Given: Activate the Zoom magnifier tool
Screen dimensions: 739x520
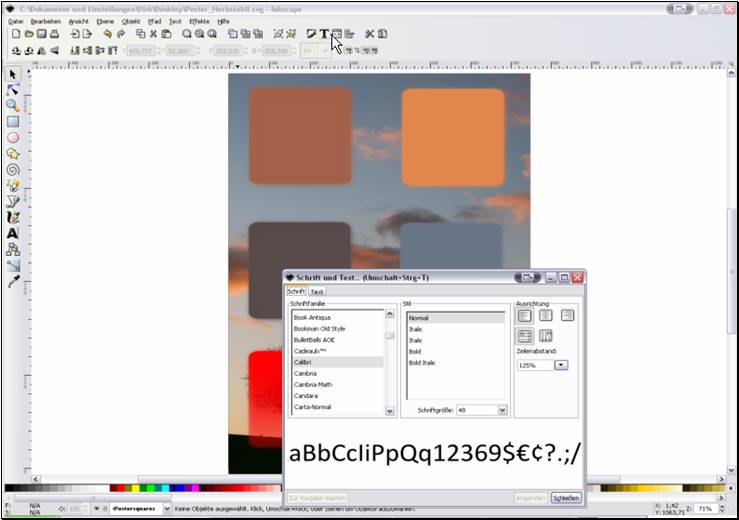Looking at the screenshot, I should (13, 105).
